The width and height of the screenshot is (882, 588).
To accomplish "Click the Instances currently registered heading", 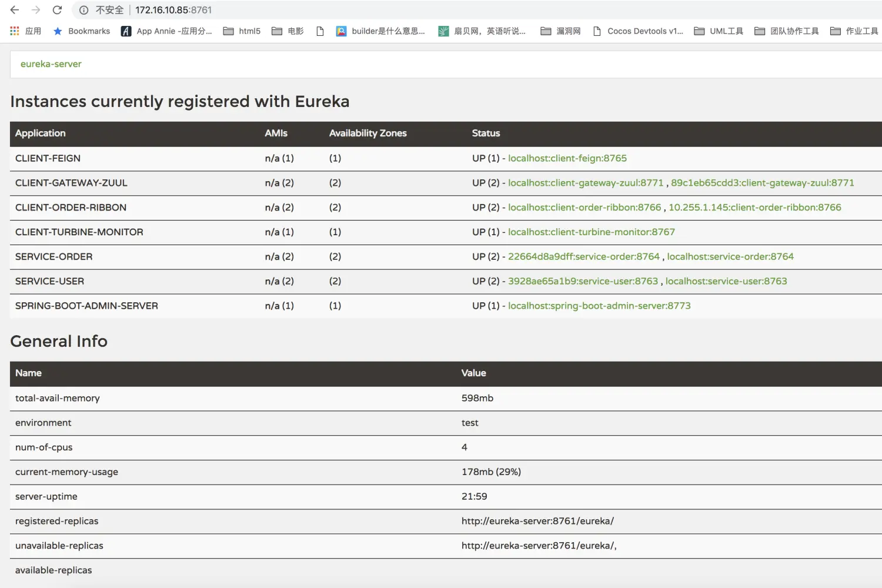I will [180, 102].
